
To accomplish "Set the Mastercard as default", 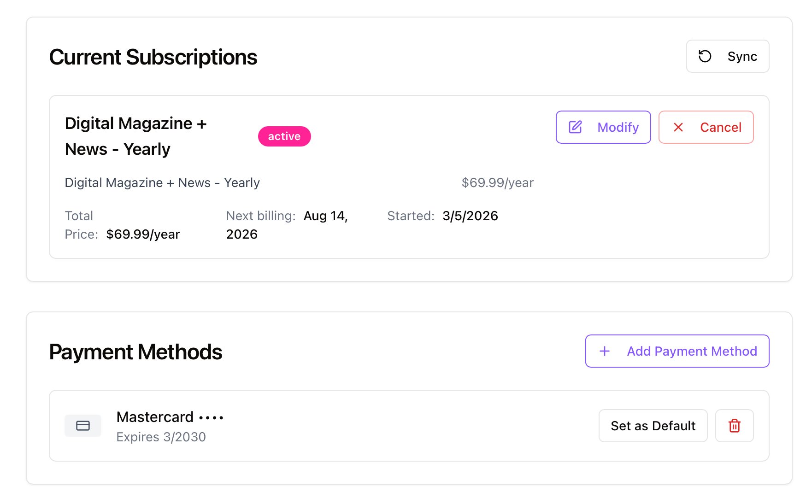I will pos(653,426).
